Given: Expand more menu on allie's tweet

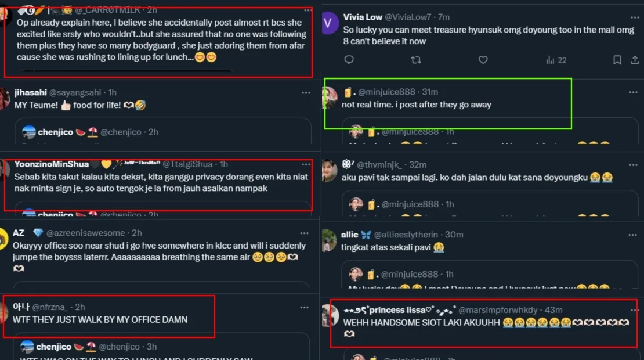Looking at the screenshot, I should click(633, 235).
